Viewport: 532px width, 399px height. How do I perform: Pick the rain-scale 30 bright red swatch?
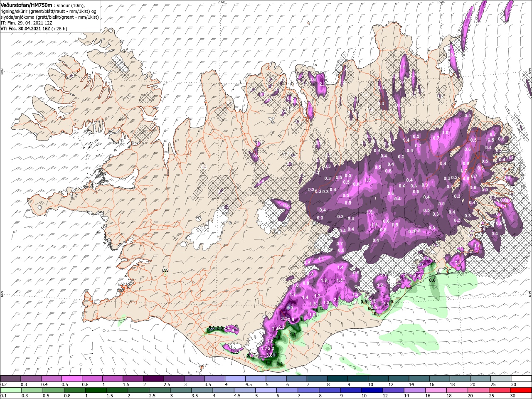[521, 390]
